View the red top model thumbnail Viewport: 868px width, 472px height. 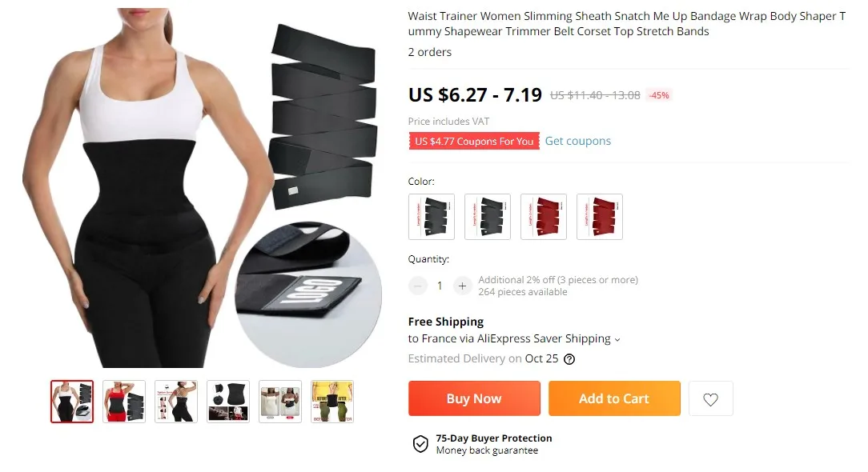pos(124,401)
